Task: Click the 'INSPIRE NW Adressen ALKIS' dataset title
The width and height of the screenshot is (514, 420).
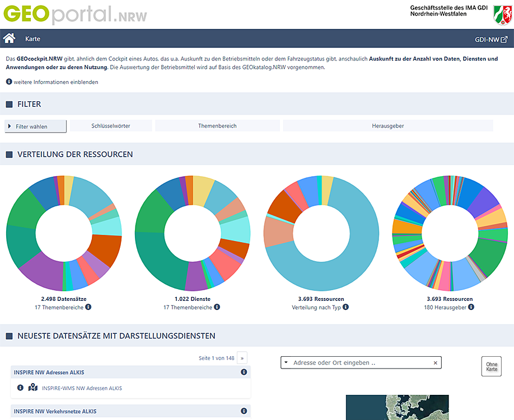Action: click(x=49, y=372)
